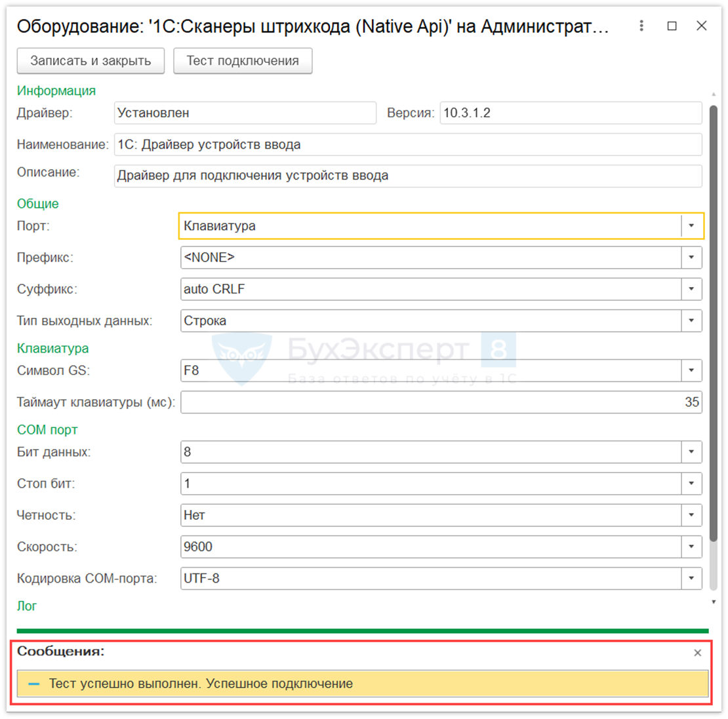
Task: Click the scrollbar down arrow
Action: pyautogui.click(x=714, y=602)
